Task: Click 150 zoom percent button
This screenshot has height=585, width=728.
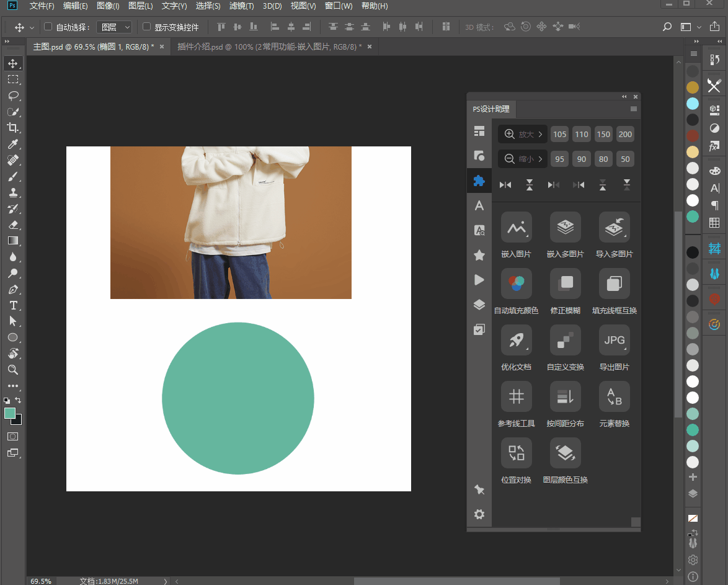Action: 603,134
